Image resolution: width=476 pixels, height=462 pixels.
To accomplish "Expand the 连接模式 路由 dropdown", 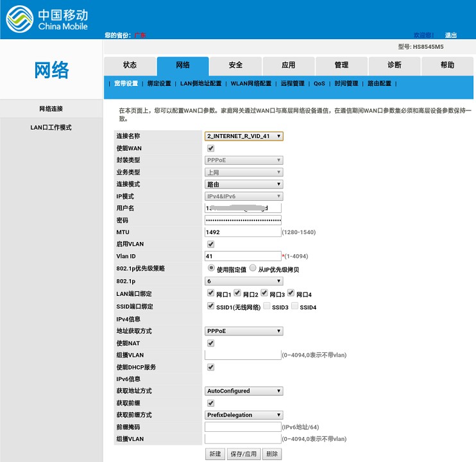I will click(244, 184).
